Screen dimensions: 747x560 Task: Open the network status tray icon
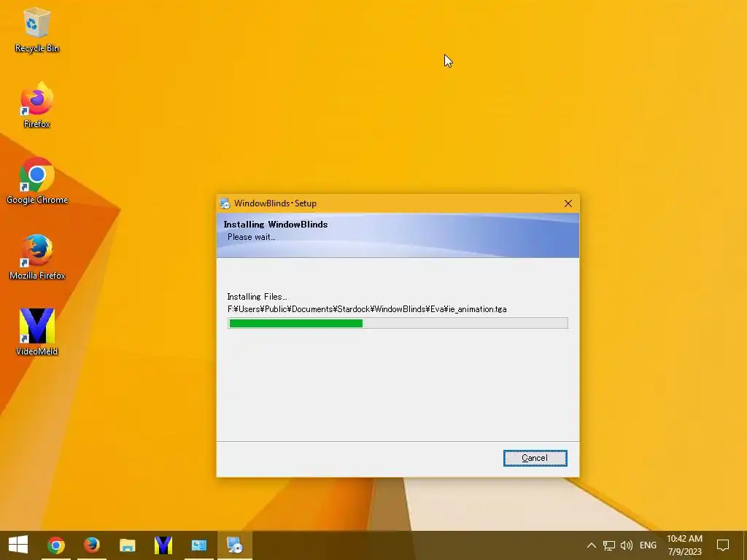(x=609, y=545)
